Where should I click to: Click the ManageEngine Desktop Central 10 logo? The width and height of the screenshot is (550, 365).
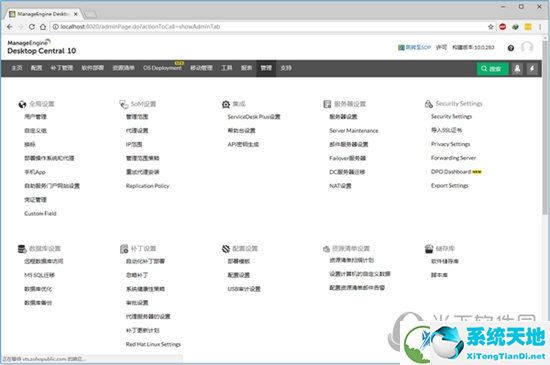point(41,47)
